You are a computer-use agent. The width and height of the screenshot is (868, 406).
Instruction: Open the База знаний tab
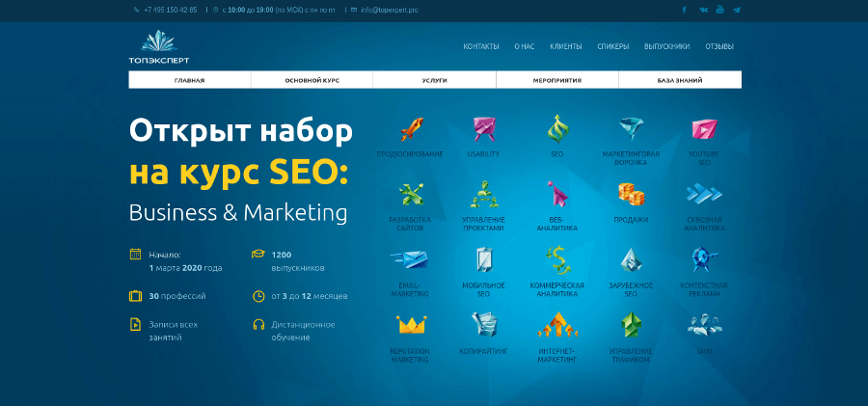[x=680, y=80]
